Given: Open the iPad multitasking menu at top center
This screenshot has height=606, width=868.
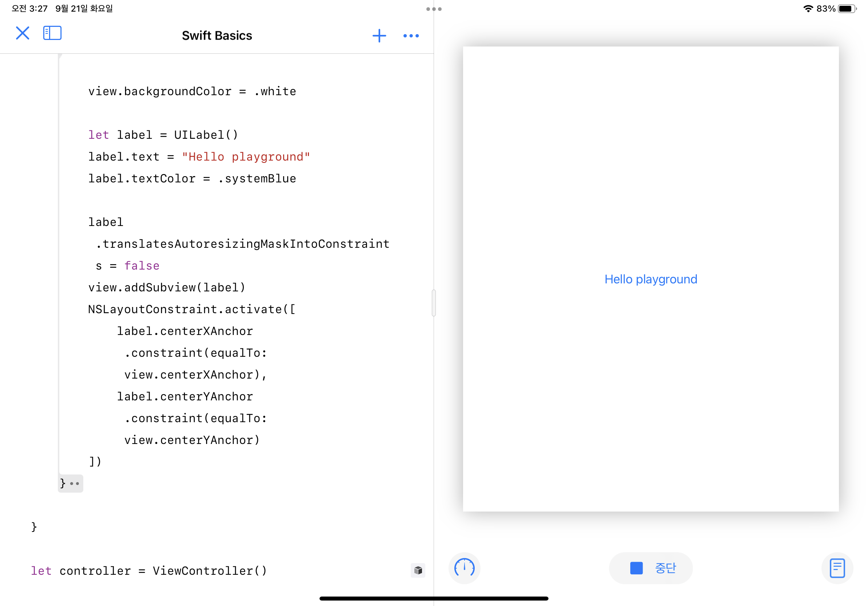Looking at the screenshot, I should click(434, 8).
